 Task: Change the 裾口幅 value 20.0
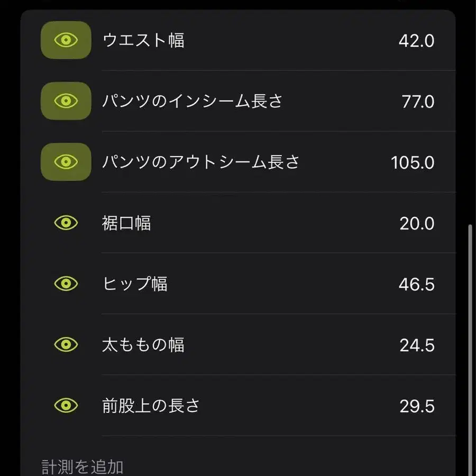(x=417, y=223)
